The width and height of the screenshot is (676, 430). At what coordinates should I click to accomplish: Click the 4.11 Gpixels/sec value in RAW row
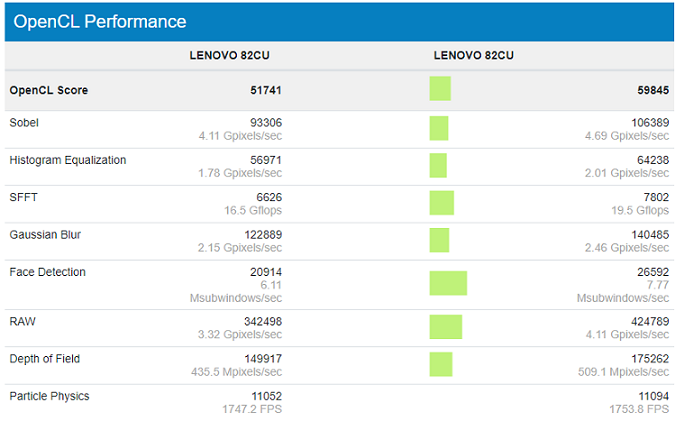[627, 334]
